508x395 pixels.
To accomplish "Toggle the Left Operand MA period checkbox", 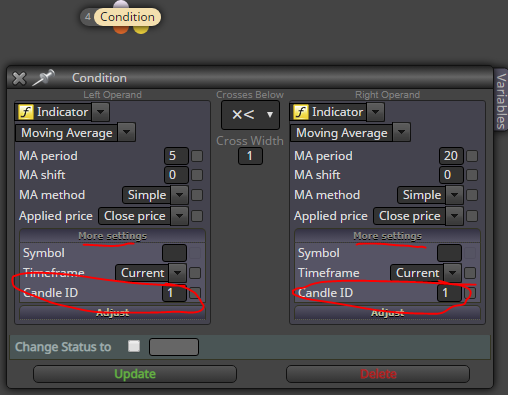I will 197,156.
